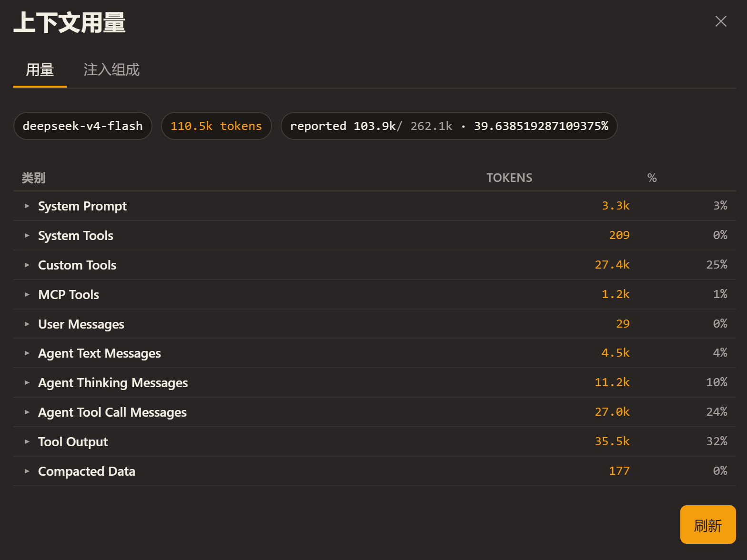Viewport: 747px width, 560px height.
Task: Click the 24% percentage value
Action: pyautogui.click(x=717, y=412)
